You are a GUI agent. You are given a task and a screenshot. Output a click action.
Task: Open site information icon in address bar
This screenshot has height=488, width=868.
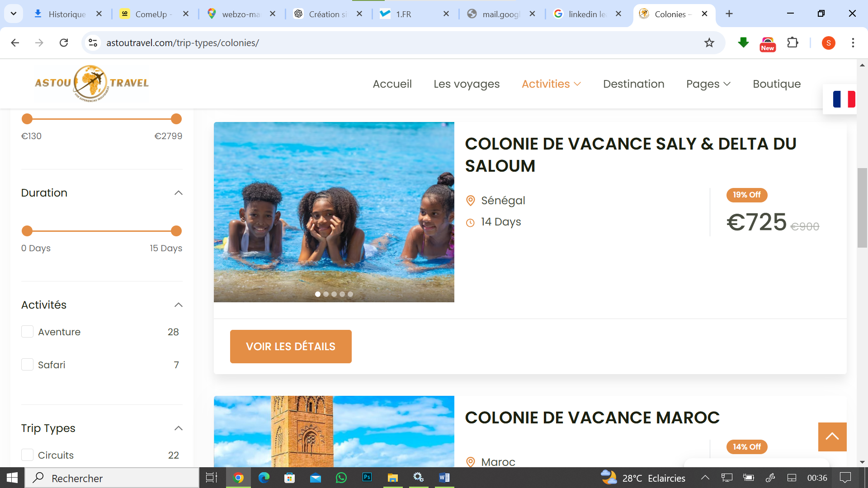(93, 42)
